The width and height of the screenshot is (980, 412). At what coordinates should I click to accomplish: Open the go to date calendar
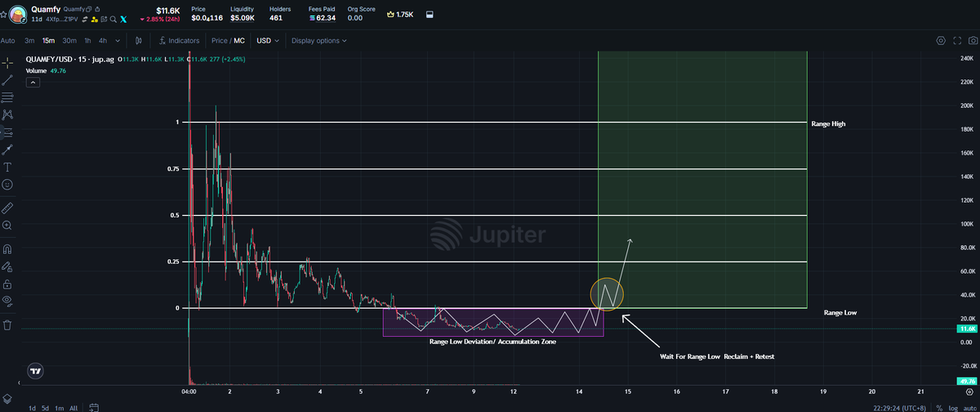tap(94, 407)
